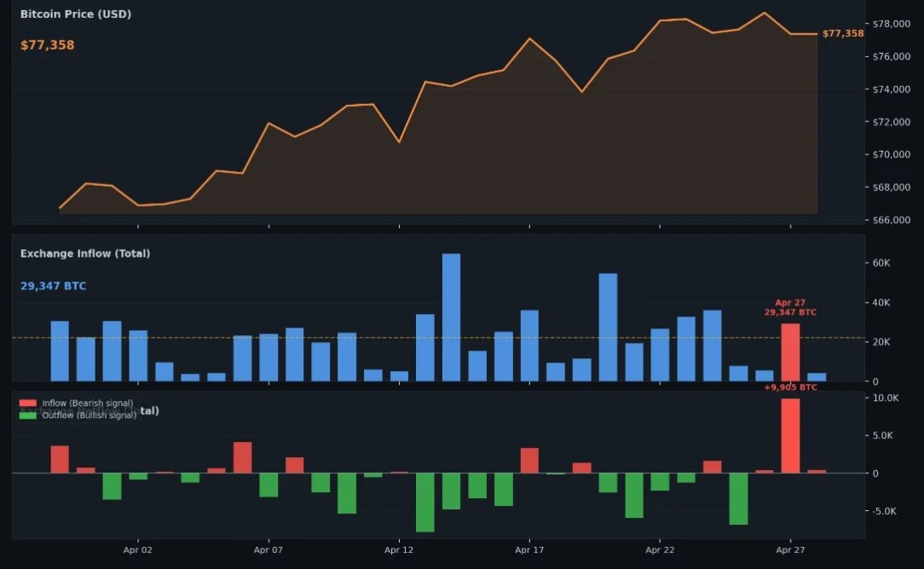Click the $72,000 price axis label
This screenshot has height=569, width=924.
891,122
